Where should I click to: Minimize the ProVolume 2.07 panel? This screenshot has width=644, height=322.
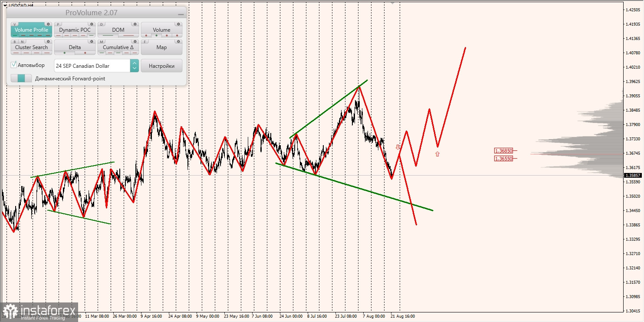181,14
